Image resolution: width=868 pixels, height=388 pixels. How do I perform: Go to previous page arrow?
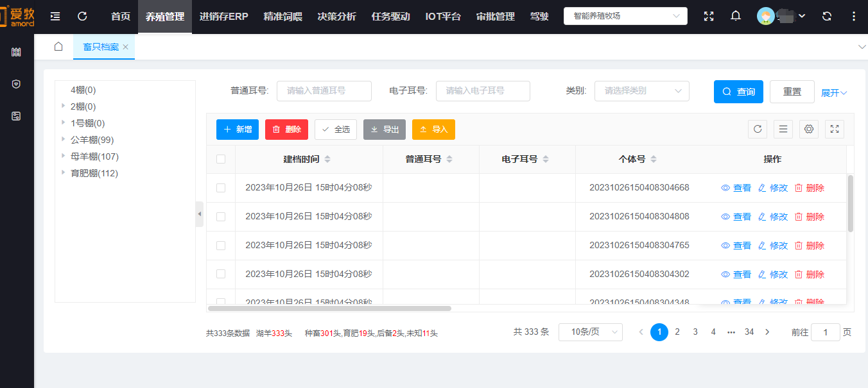[x=641, y=332]
